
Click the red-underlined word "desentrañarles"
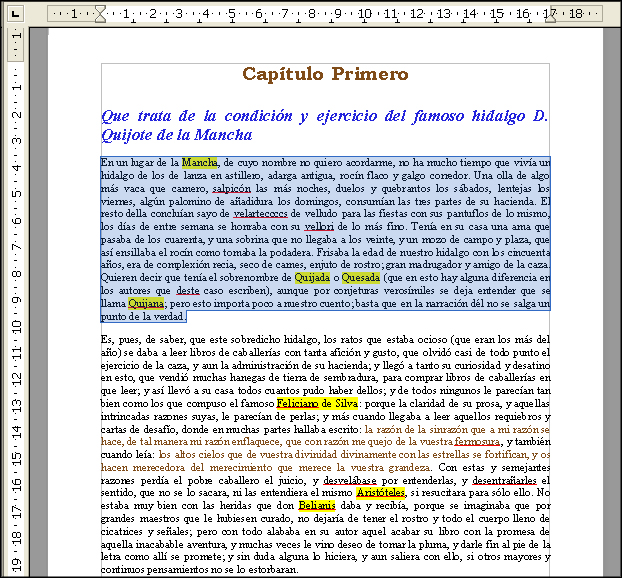[x=504, y=480]
